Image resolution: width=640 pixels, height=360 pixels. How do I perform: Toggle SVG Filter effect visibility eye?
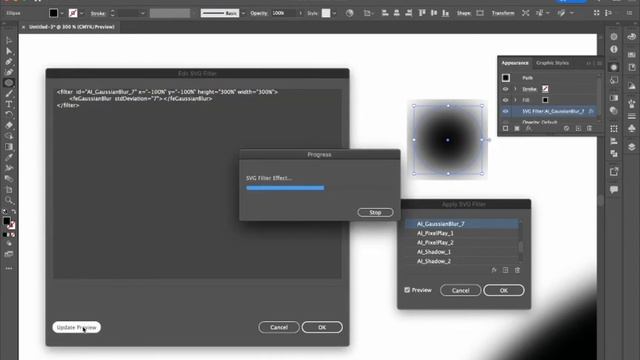point(505,111)
